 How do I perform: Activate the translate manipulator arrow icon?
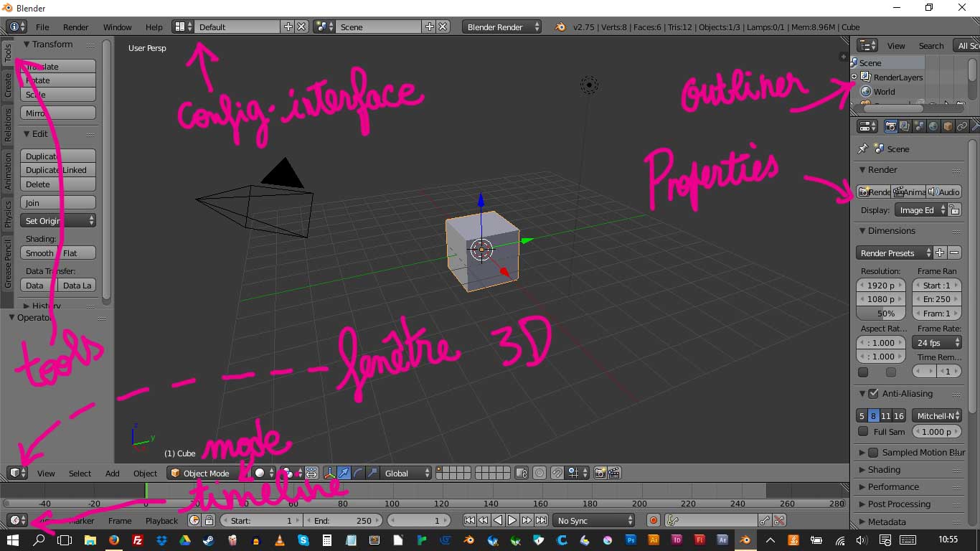point(343,473)
